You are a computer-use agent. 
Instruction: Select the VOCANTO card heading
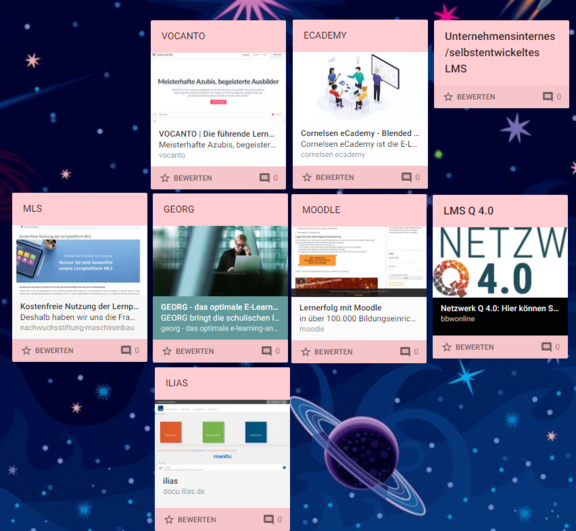coord(183,36)
